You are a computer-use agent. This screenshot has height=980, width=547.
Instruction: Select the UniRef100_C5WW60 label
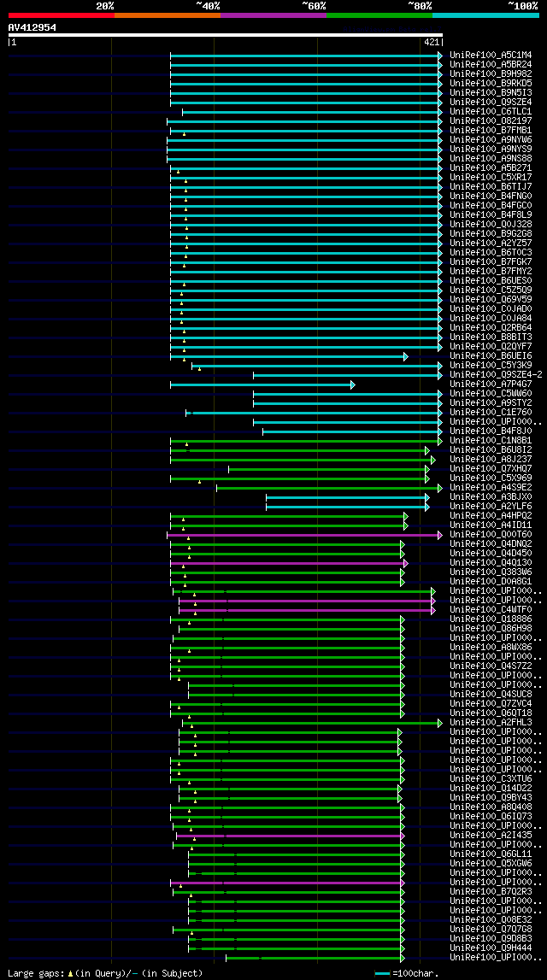pos(491,393)
